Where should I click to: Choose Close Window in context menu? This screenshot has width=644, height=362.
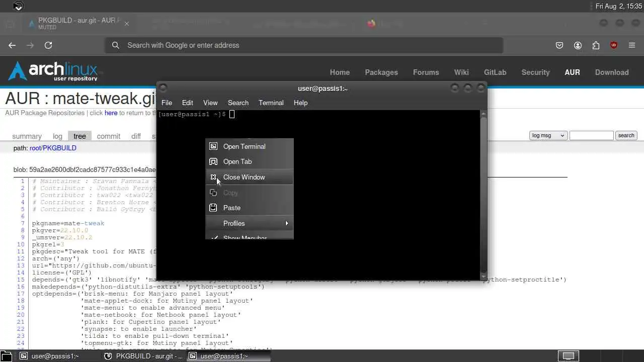tap(250, 177)
